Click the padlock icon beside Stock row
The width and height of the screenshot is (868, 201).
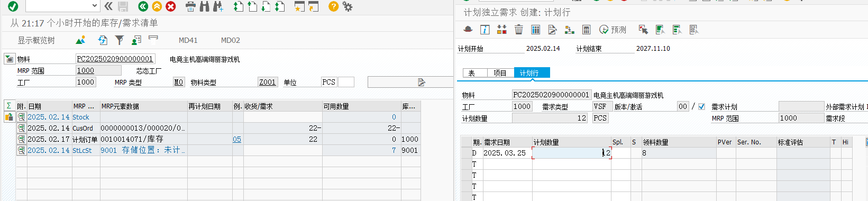pyautogui.click(x=9, y=117)
